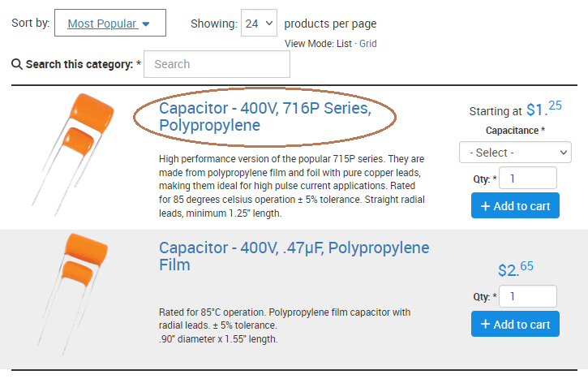
Task: Click plus icon on first Add to cart
Action: [x=485, y=206]
